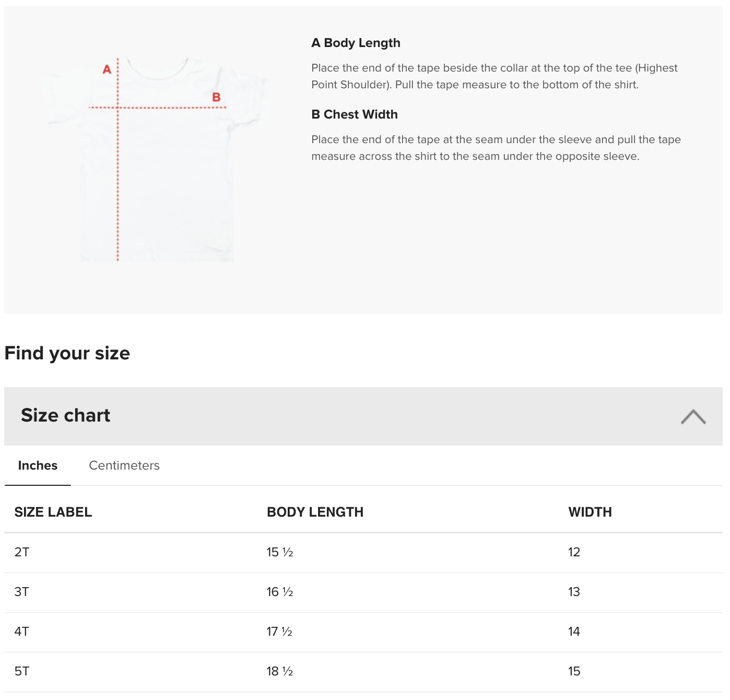Collapse the Size chart chevron arrow
This screenshot has height=700, width=730.
click(693, 416)
